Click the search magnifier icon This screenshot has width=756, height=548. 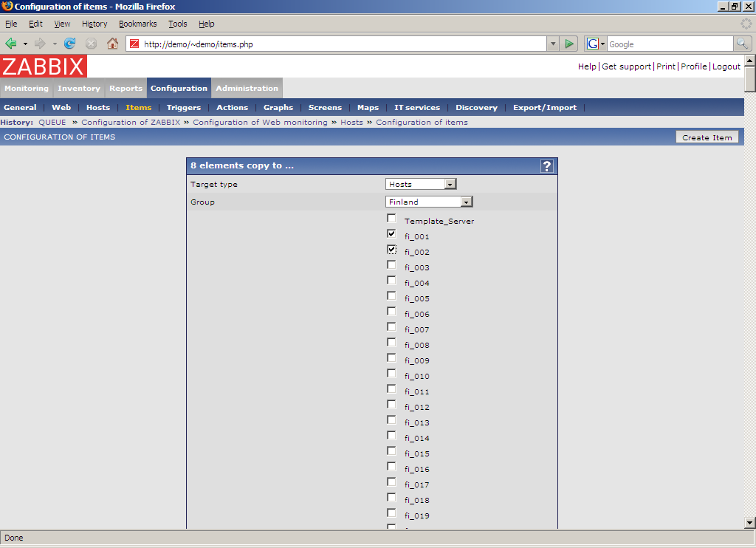tap(742, 44)
